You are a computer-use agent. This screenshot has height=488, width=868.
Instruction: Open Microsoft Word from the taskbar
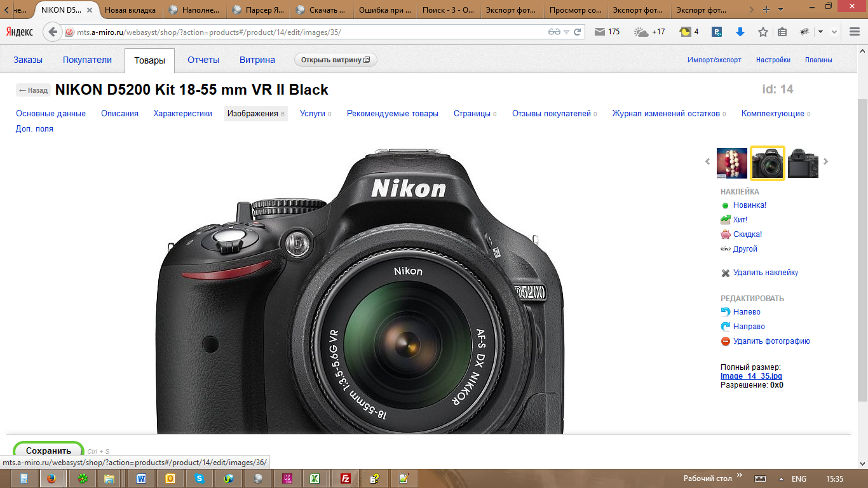click(x=140, y=478)
